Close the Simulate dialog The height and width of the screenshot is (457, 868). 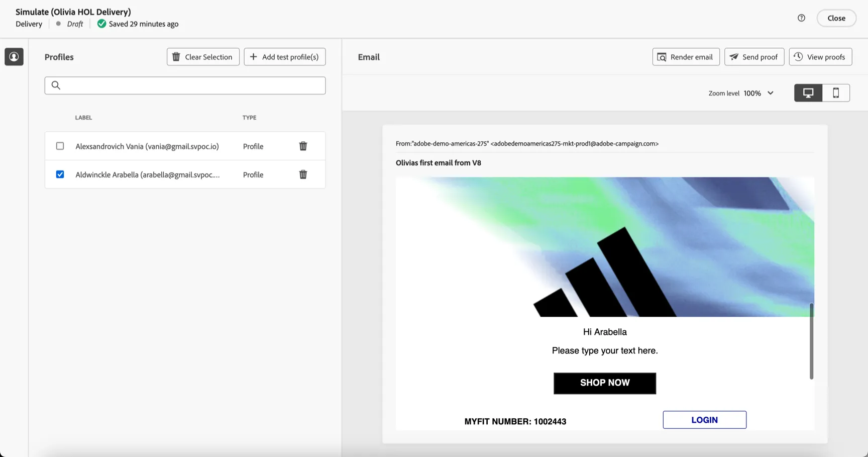[836, 18]
